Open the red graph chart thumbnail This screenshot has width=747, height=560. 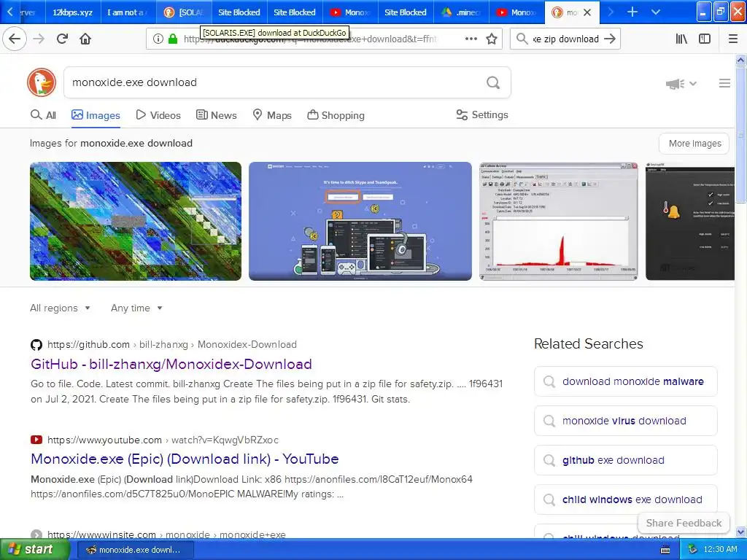558,221
